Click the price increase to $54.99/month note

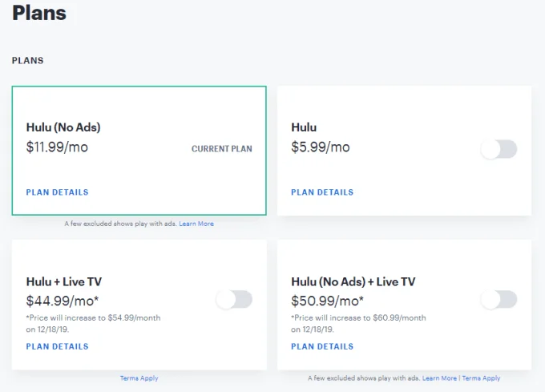(x=93, y=324)
